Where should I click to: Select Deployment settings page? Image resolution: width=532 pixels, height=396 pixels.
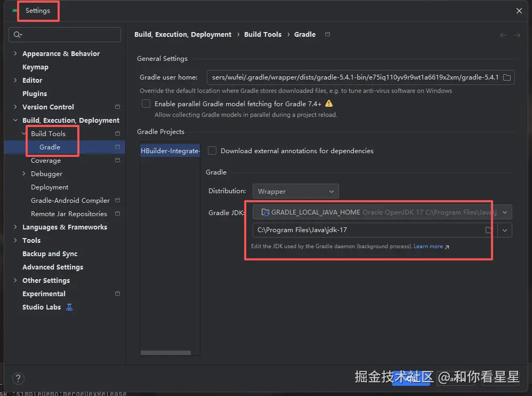pos(50,187)
